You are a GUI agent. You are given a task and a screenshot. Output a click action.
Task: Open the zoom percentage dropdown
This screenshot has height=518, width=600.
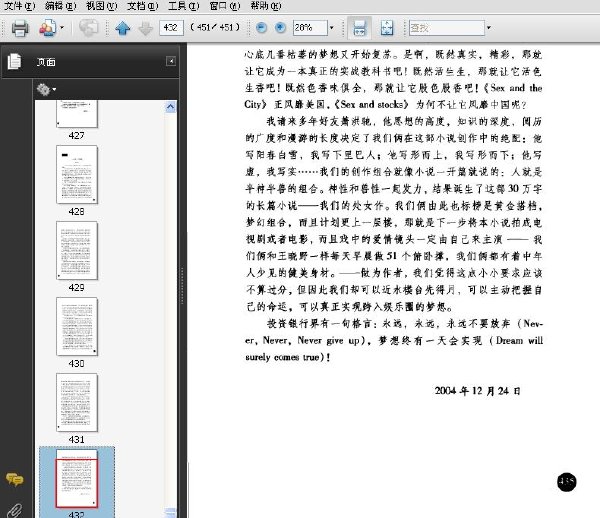[x=333, y=29]
